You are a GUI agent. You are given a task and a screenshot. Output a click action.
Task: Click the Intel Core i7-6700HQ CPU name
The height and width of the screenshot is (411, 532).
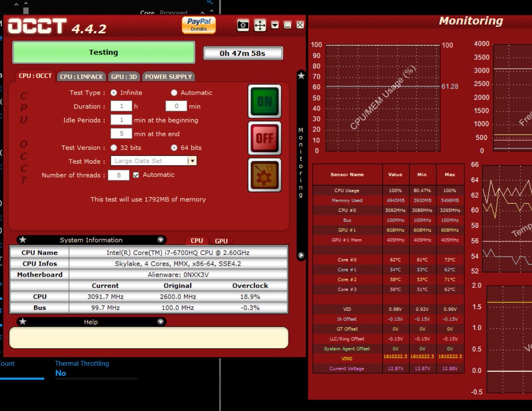coord(178,253)
